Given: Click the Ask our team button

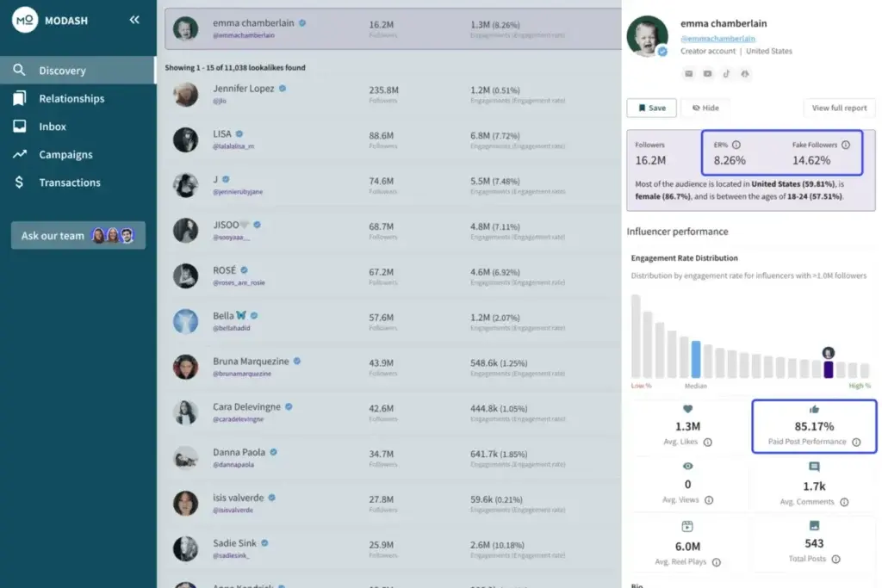Looking at the screenshot, I should 78,234.
